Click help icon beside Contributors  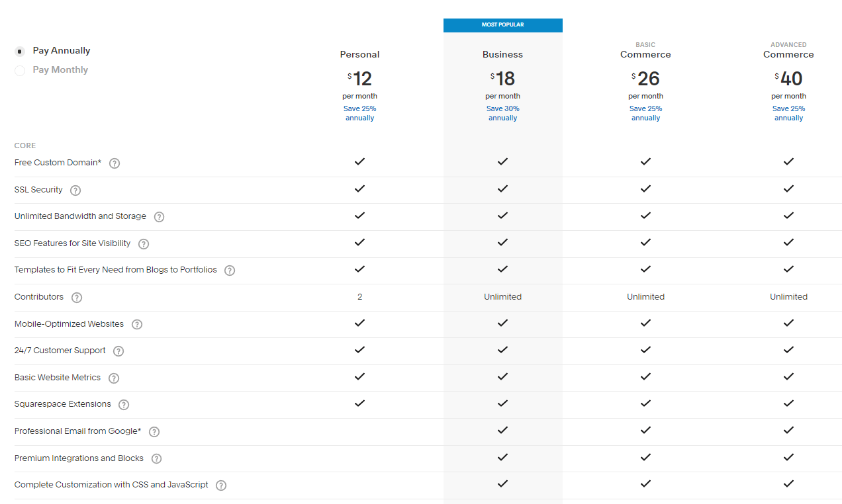(77, 298)
